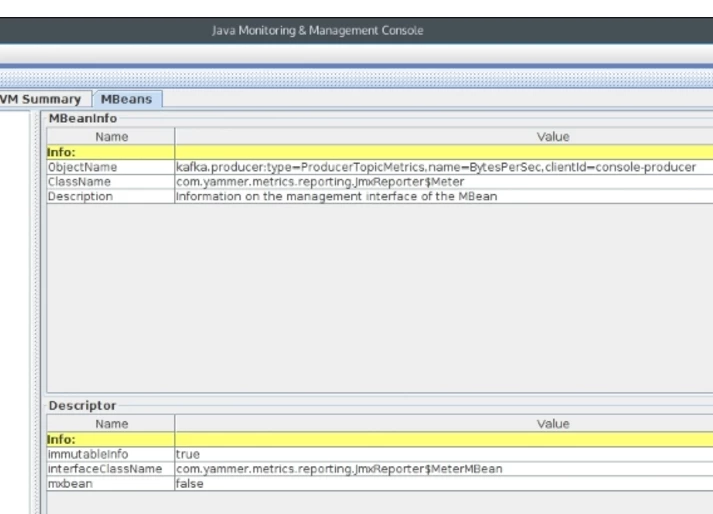The width and height of the screenshot is (713, 514).
Task: Click the Description row in MBeanInfo
Action: point(380,196)
